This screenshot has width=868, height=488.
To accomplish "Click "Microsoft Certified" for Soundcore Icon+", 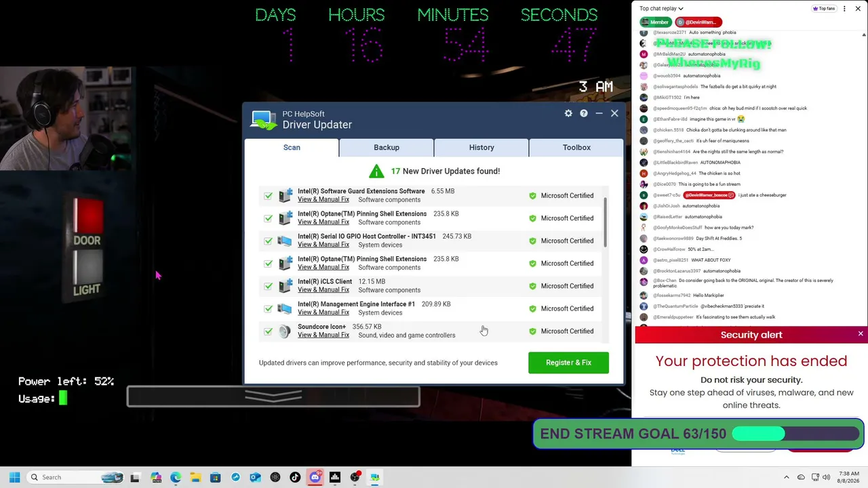I will [x=567, y=331].
